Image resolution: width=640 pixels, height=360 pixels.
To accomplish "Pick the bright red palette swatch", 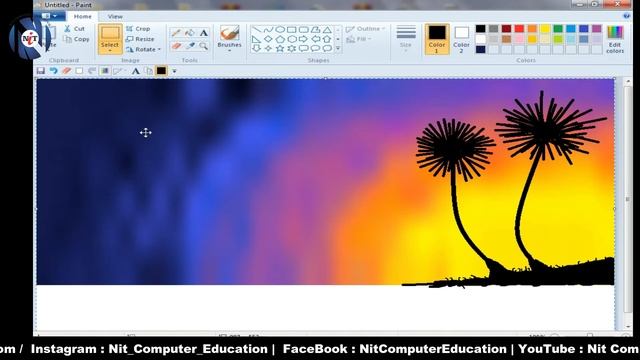I will point(519,29).
